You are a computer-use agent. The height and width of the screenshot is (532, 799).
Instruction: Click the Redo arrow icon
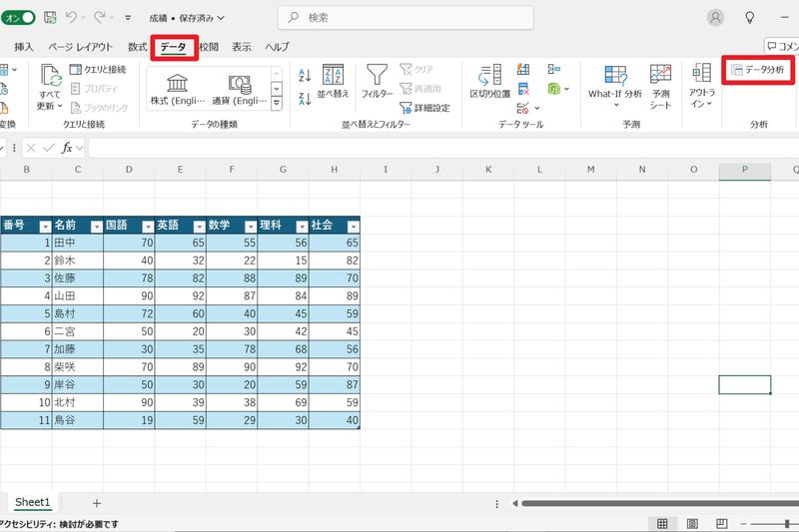pos(100,18)
